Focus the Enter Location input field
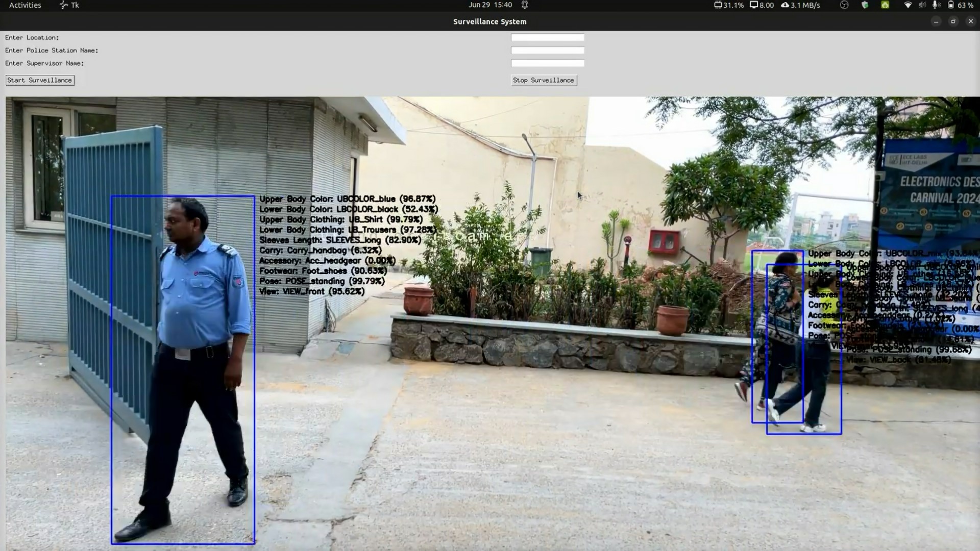980x551 pixels. (547, 37)
